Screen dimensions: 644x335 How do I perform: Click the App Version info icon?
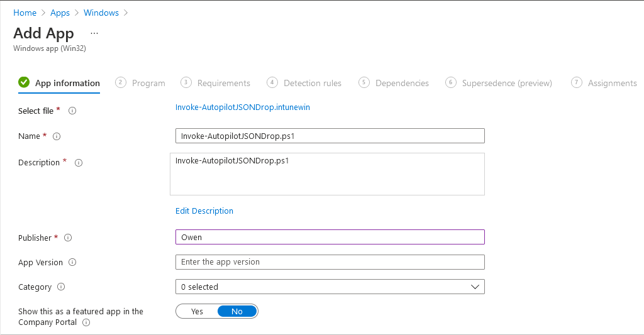[x=72, y=263]
